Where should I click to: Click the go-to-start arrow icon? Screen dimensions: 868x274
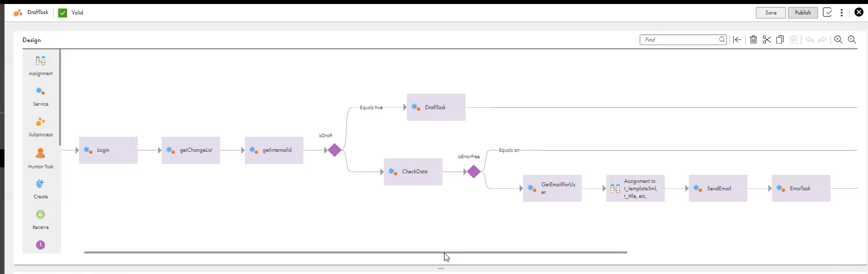pos(737,40)
